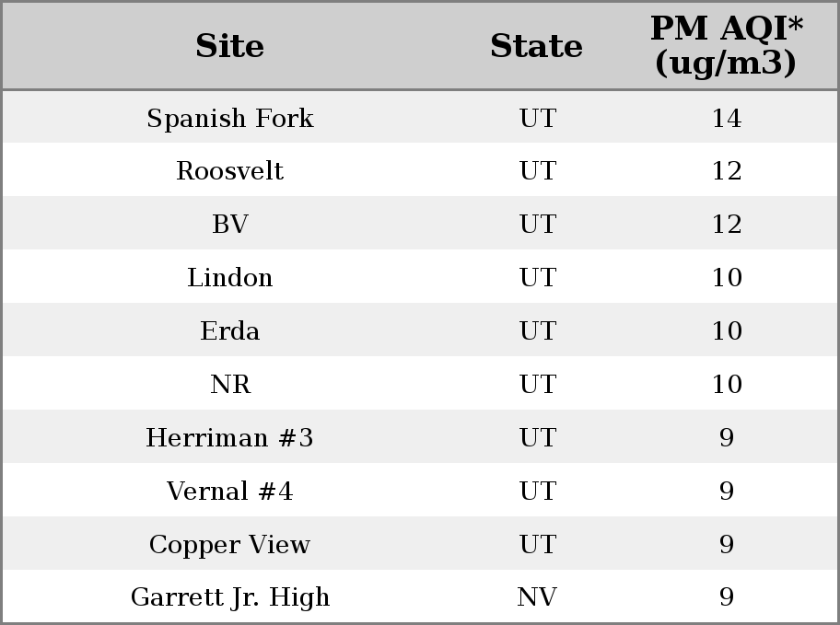Select the Spanish Fork site cell
This screenshot has height=625, width=840.
(230, 118)
